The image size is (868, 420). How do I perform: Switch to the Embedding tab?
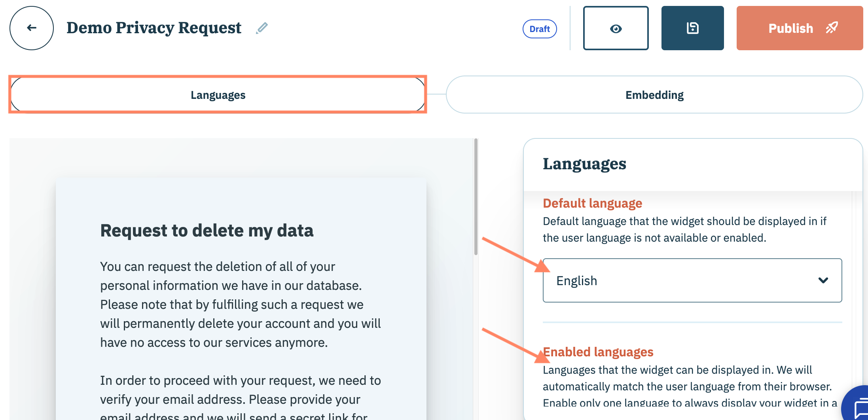(654, 95)
